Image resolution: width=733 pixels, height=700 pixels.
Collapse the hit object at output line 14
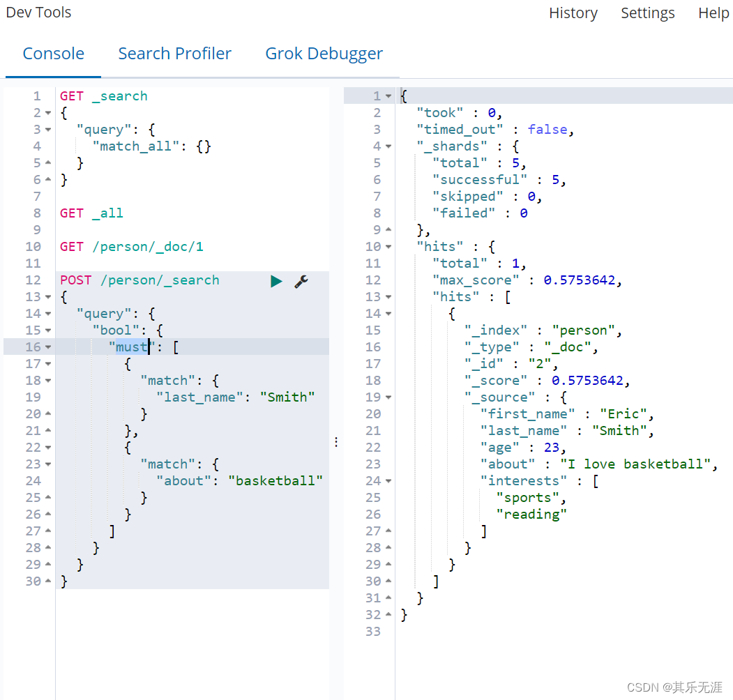pyautogui.click(x=388, y=314)
